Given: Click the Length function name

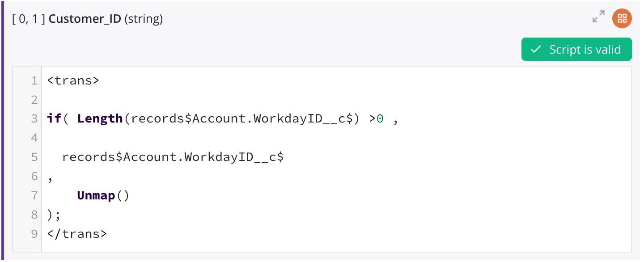Looking at the screenshot, I should point(99,118).
